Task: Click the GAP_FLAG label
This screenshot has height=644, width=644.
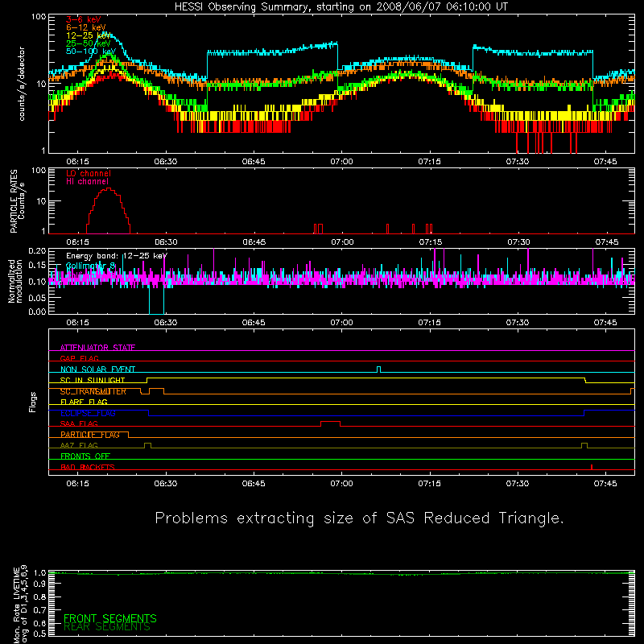Action: 79,358
